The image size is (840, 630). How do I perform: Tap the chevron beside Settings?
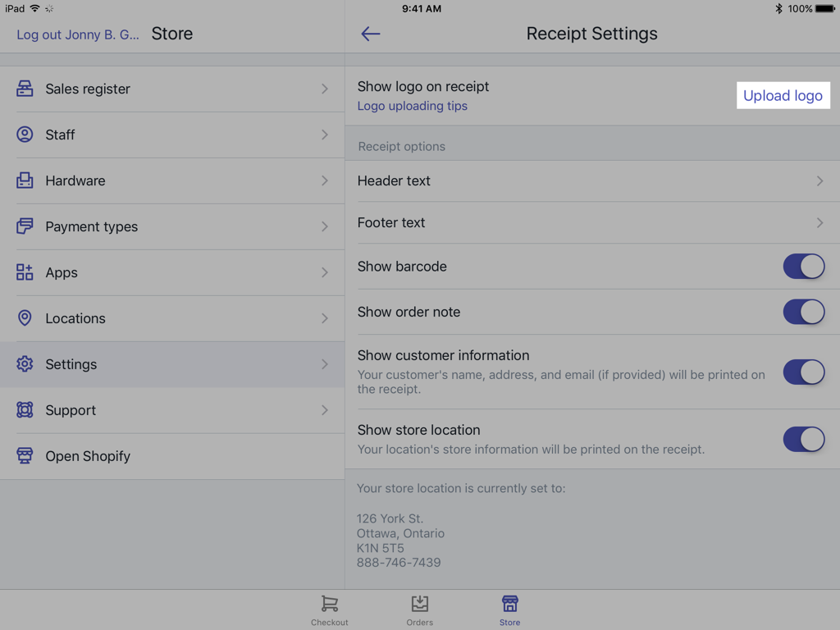coord(325,364)
